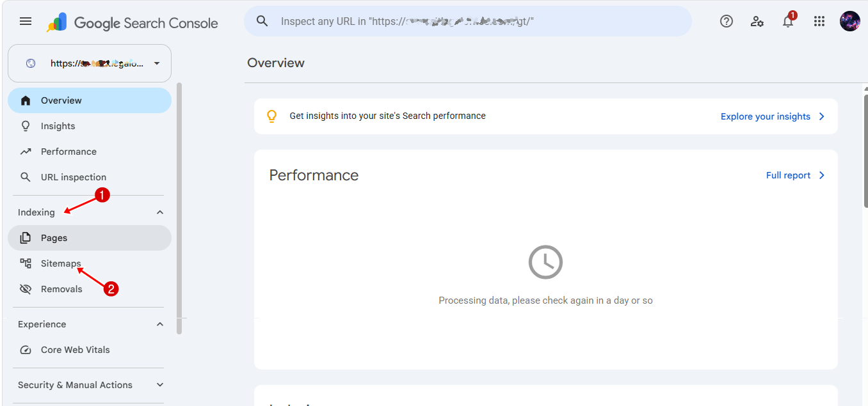Open Core Web Vitals report
868x406 pixels.
tap(90, 350)
